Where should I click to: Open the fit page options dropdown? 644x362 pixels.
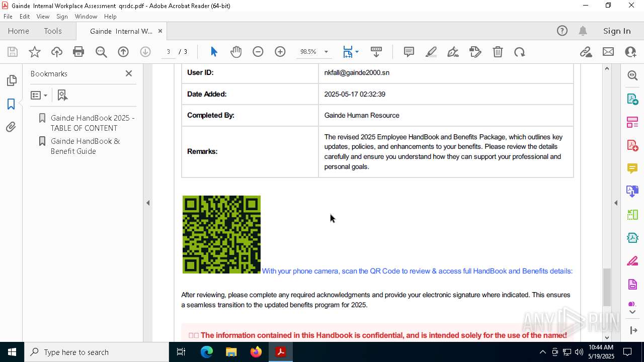pos(357,52)
